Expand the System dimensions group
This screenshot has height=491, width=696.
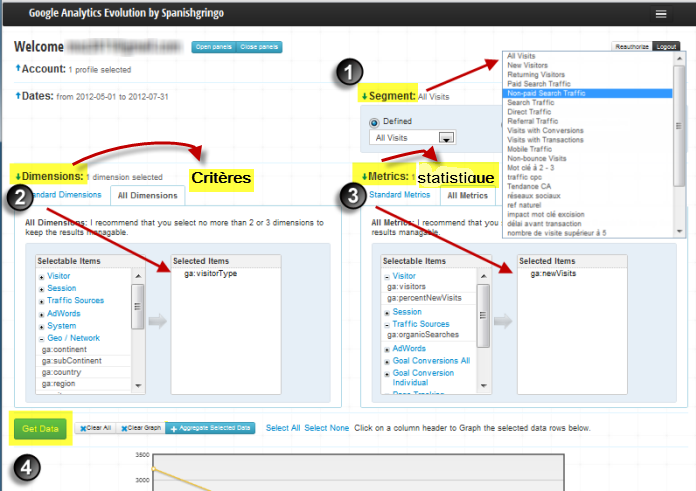(x=41, y=327)
